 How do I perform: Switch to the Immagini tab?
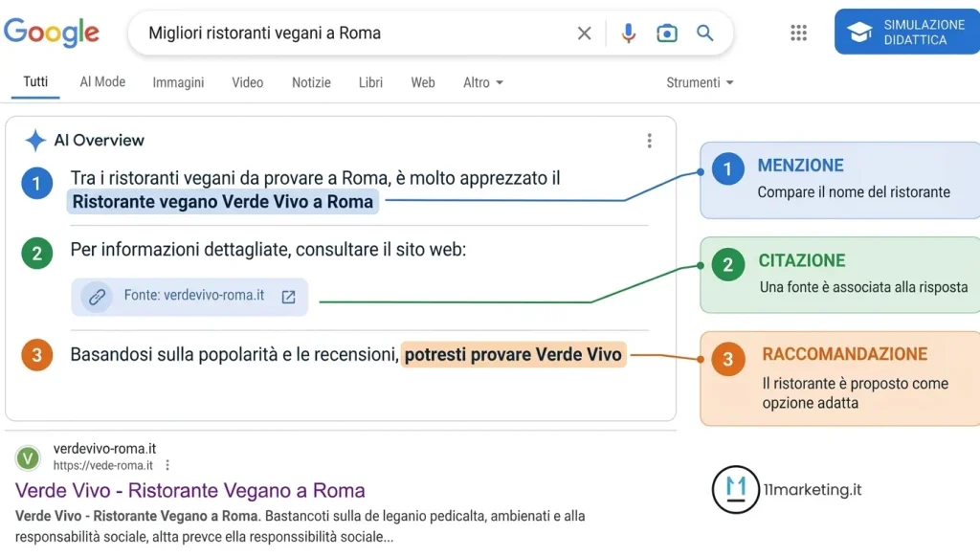pyautogui.click(x=178, y=82)
